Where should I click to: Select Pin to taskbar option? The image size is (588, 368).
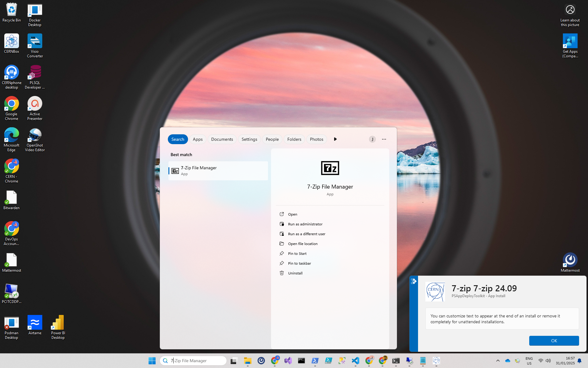tap(299, 263)
